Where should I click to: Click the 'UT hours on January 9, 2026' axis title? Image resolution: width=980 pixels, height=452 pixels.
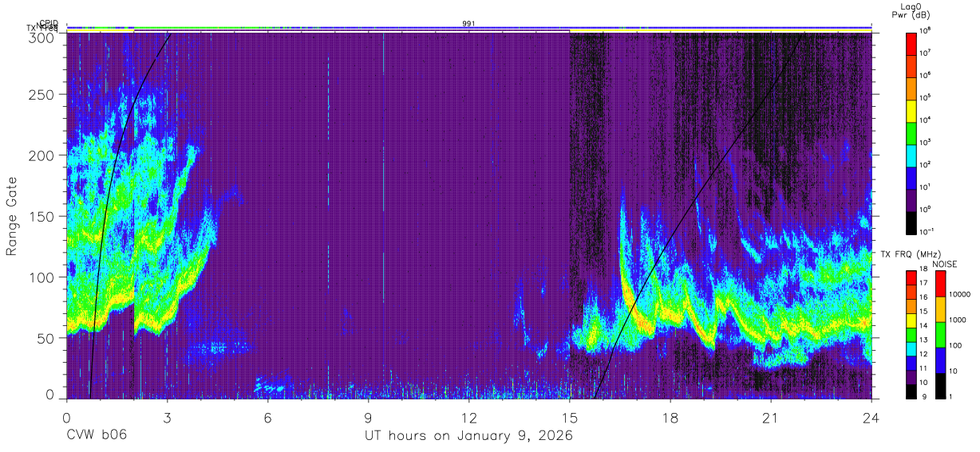468,435
